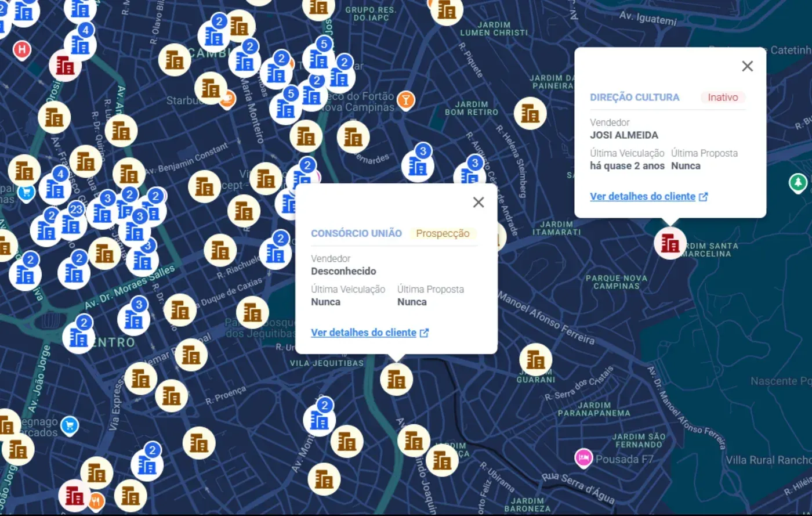
Task: Open Ver detalhes do cliente for Direção Cultura
Action: tap(649, 196)
